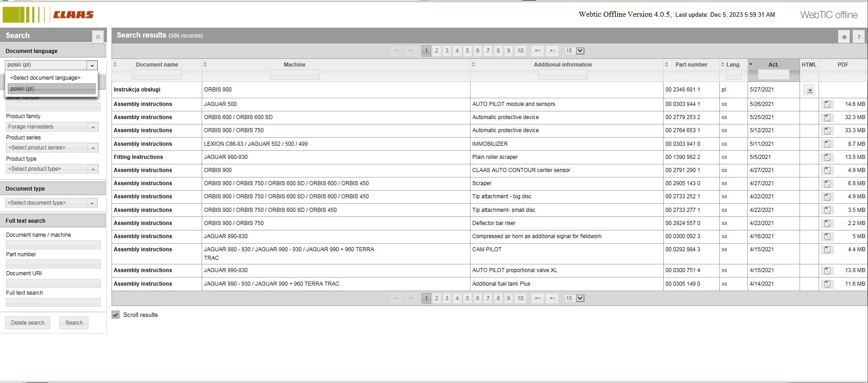Open PDF for CAM PILOT instructions
Image resolution: width=868 pixels, height=383 pixels.
827,250
